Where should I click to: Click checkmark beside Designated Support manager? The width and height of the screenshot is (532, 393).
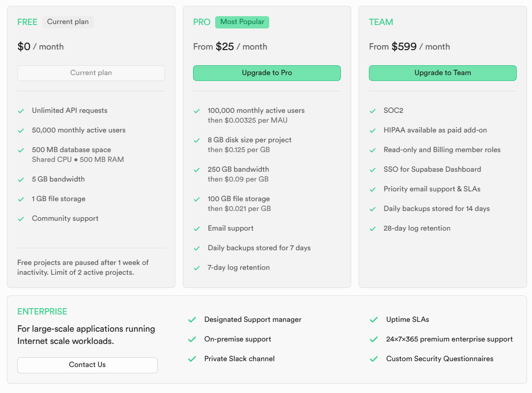click(192, 320)
